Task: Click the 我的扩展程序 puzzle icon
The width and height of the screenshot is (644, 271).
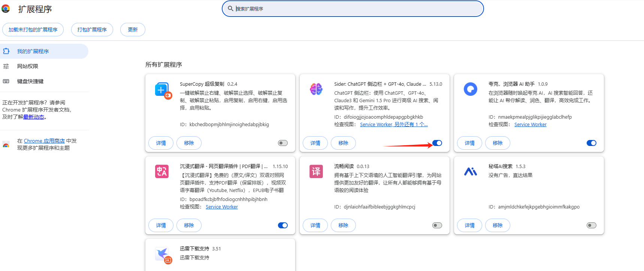Action: point(6,51)
